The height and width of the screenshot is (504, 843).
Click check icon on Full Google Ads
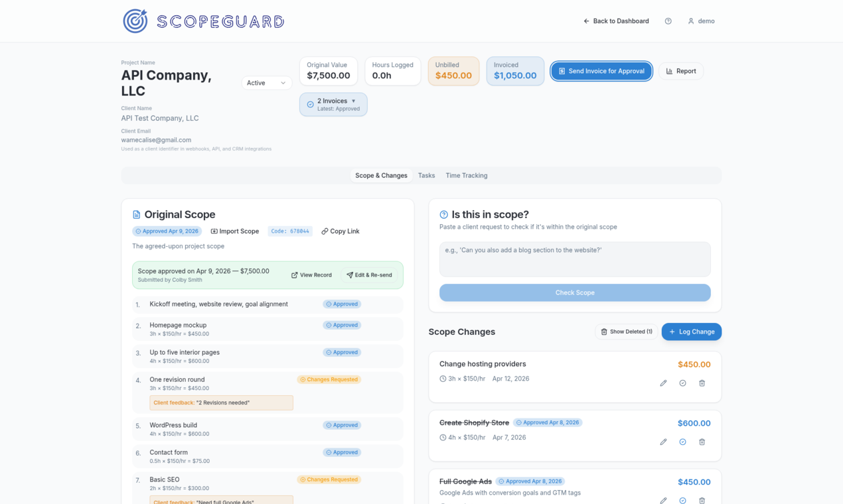[x=682, y=501]
